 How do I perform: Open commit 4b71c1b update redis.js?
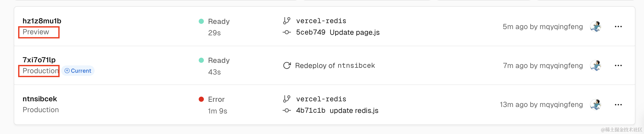pyautogui.click(x=337, y=111)
